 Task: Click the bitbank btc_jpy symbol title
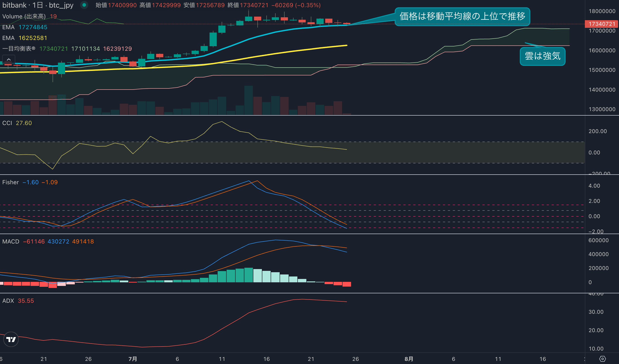[38, 5]
